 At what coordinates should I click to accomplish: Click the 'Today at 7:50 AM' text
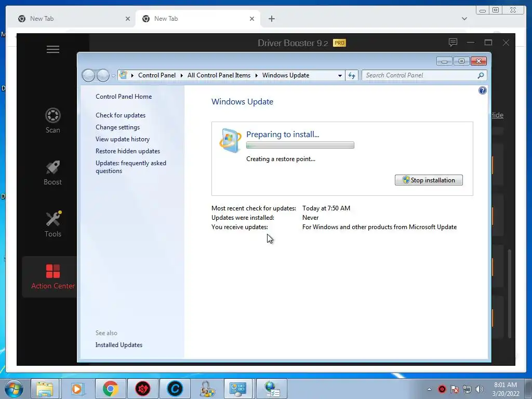(326, 208)
